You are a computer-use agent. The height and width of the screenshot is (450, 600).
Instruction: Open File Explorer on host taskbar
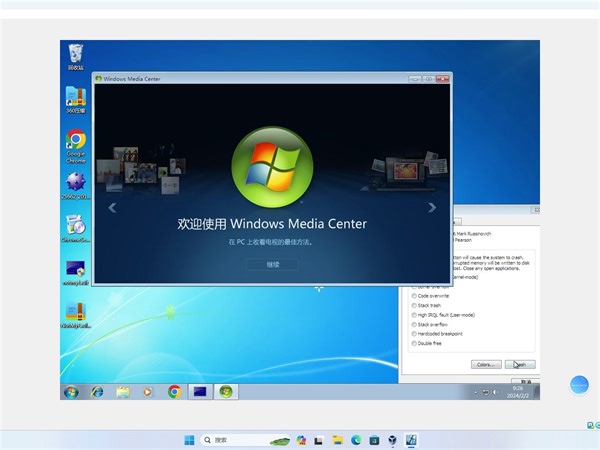[x=338, y=440]
